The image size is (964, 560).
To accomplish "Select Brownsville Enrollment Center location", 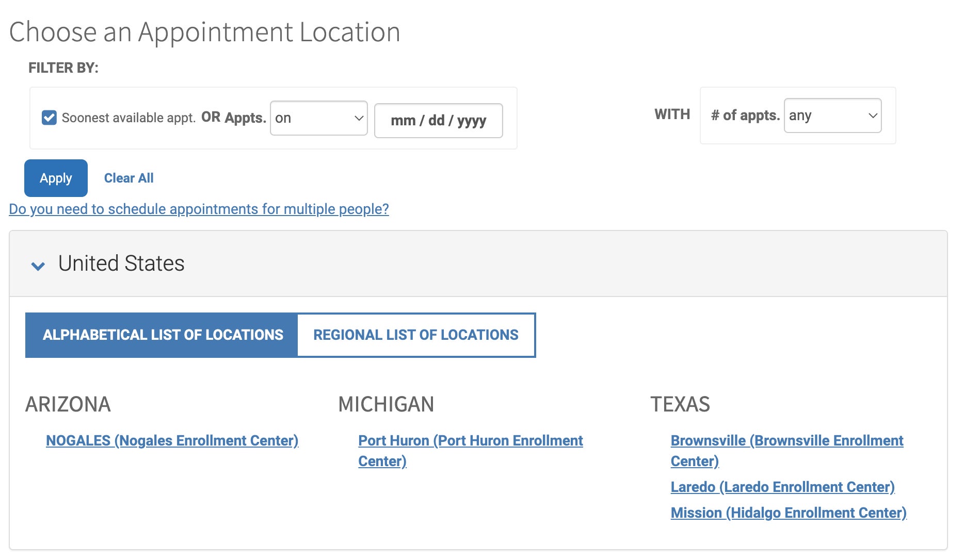I will 786,441.
